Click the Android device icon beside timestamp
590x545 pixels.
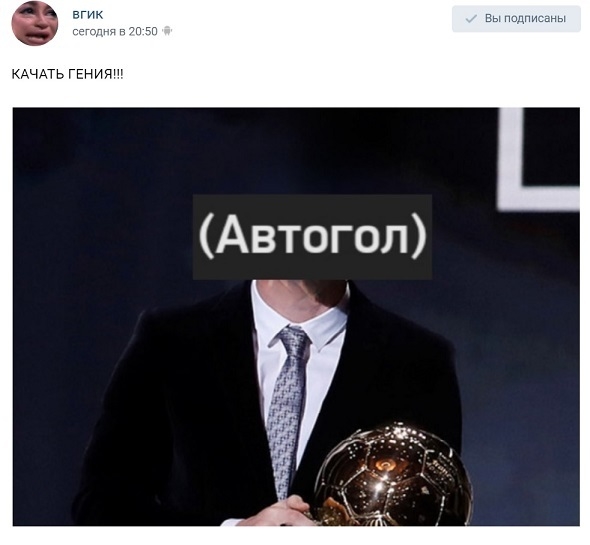click(167, 31)
